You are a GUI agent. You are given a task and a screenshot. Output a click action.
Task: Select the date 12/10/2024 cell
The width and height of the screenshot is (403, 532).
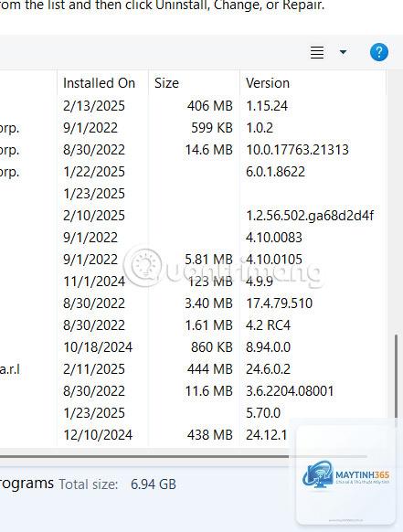coord(98,435)
